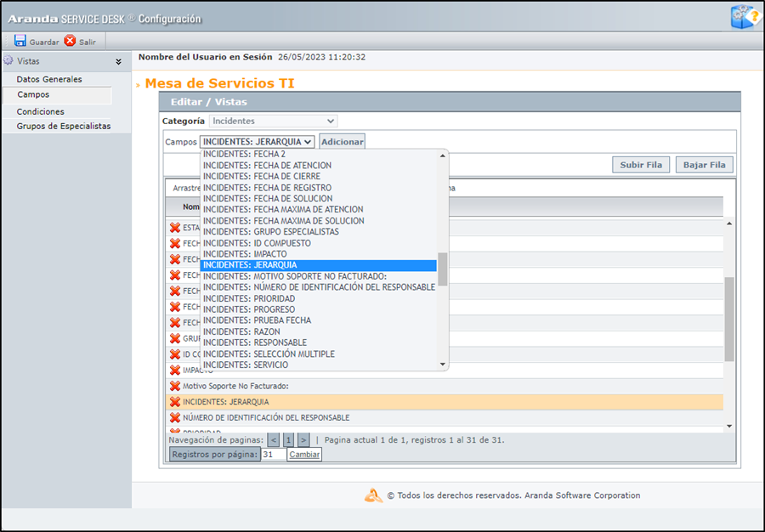
Task: Open the Condiciones section
Action: tap(41, 111)
